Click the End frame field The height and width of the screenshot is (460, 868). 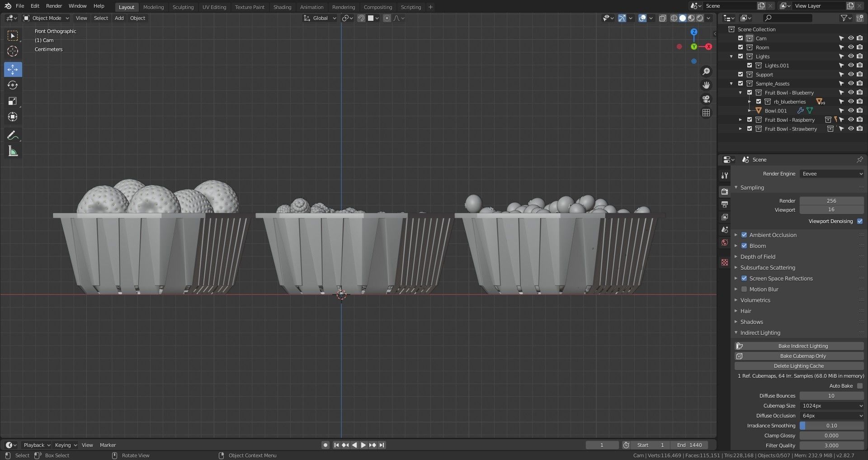(689, 445)
